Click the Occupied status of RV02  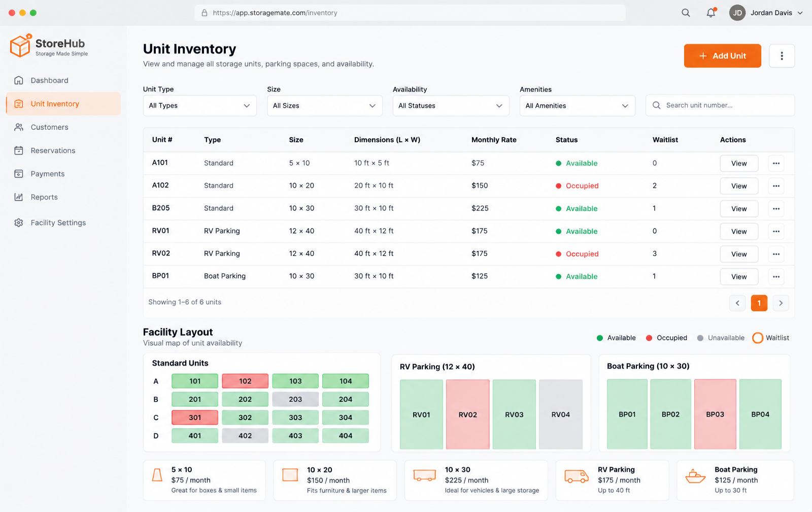click(x=577, y=254)
